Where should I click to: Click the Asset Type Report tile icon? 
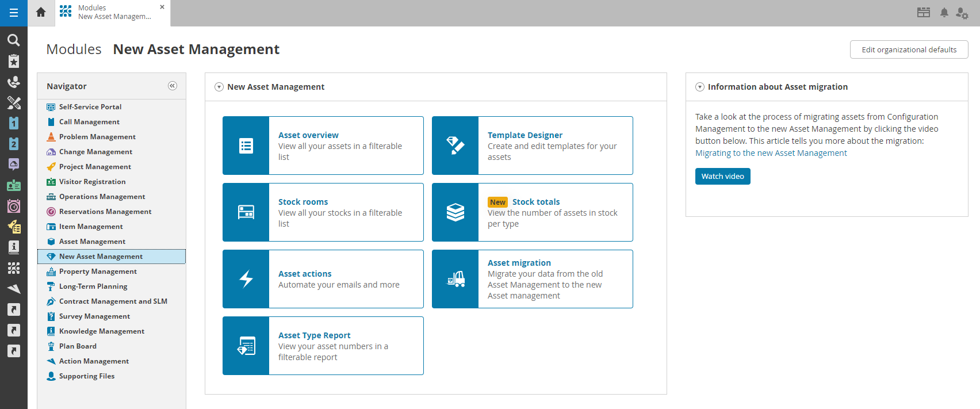coord(246,346)
